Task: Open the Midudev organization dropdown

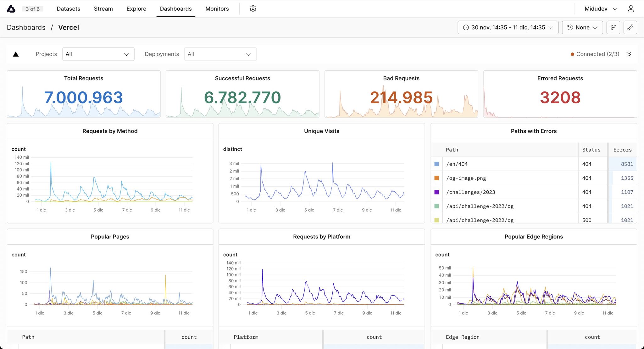Action: coord(601,9)
